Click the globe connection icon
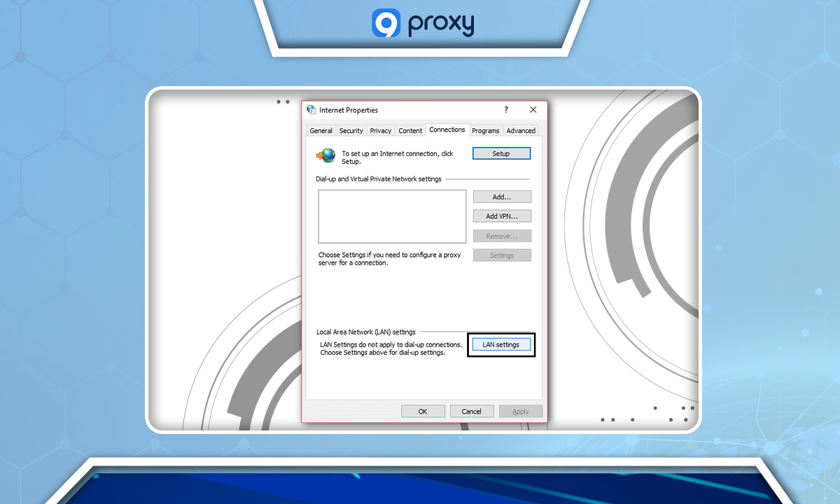This screenshot has height=504, width=840. [325, 155]
